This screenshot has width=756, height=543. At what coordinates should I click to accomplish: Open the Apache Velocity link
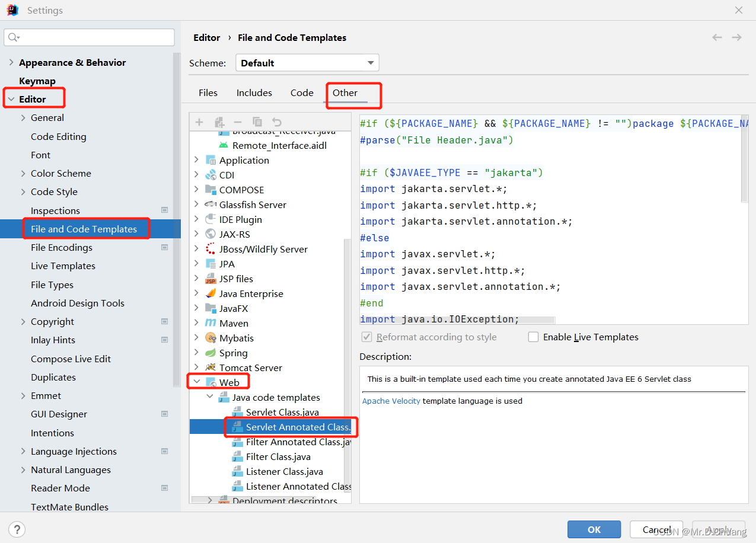coord(391,401)
